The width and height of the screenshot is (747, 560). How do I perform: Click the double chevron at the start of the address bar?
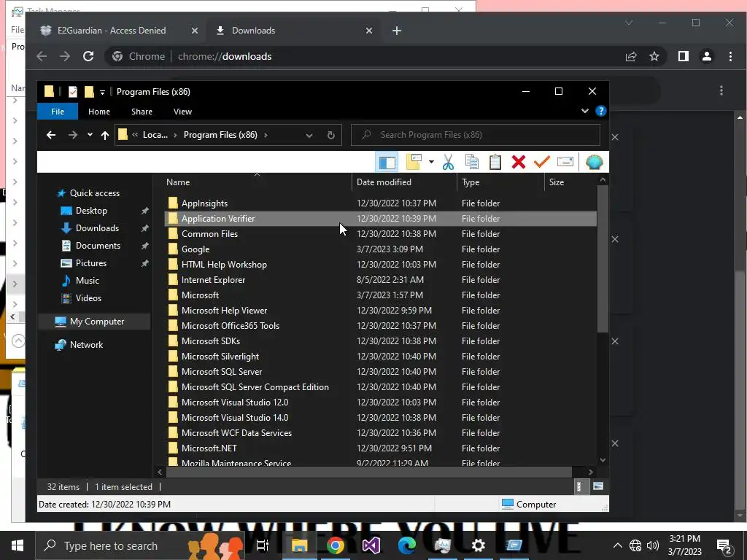click(135, 135)
